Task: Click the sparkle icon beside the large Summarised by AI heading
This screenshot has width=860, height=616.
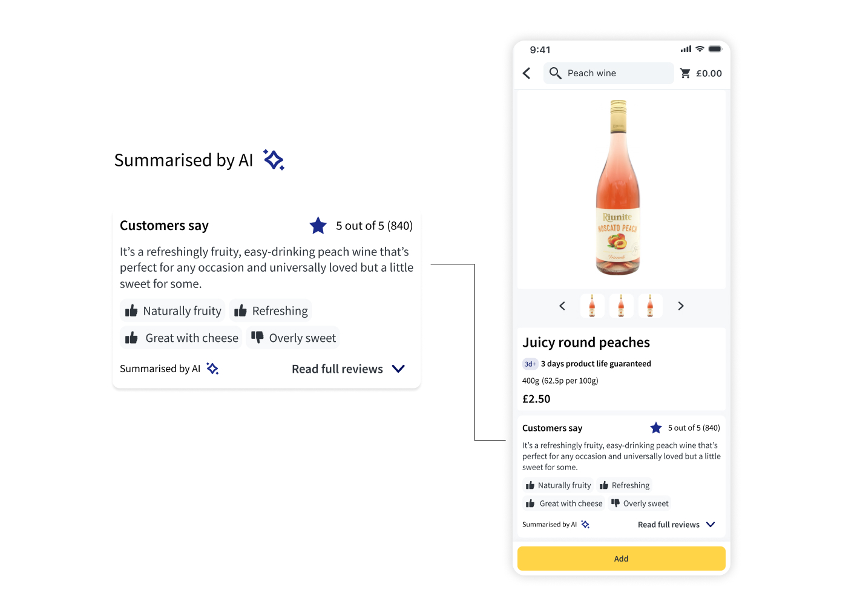Action: pyautogui.click(x=274, y=160)
